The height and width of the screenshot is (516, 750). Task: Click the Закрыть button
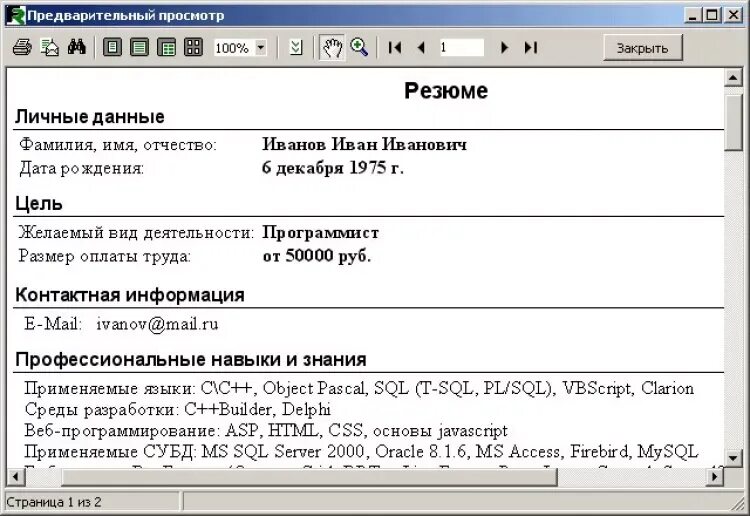tap(642, 48)
